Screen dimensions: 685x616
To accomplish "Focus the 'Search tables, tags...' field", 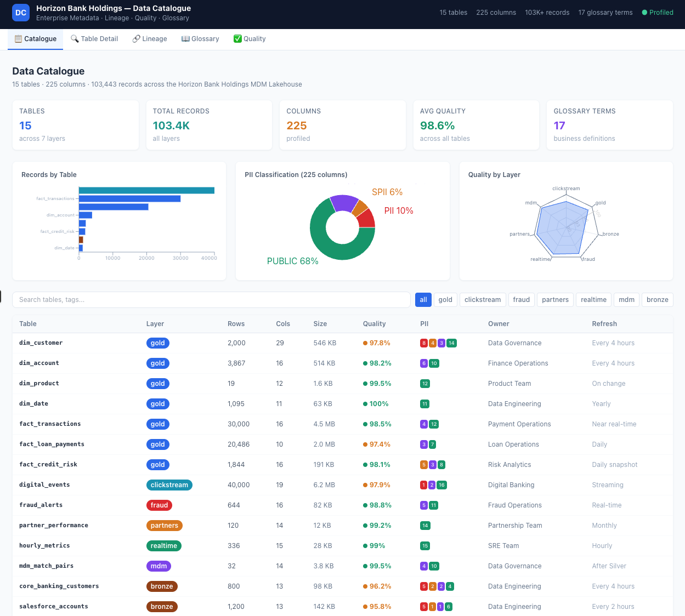I will tap(211, 300).
